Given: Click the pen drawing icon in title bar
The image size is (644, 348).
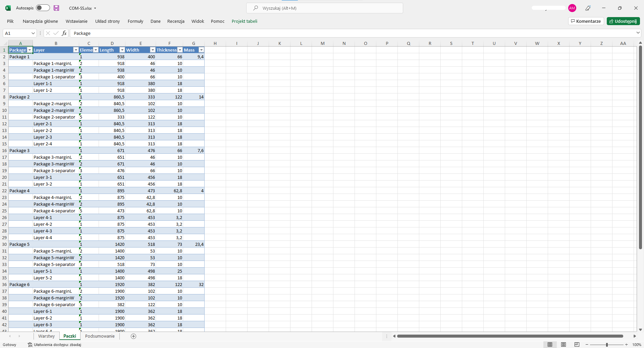Looking at the screenshot, I should coord(588,8).
